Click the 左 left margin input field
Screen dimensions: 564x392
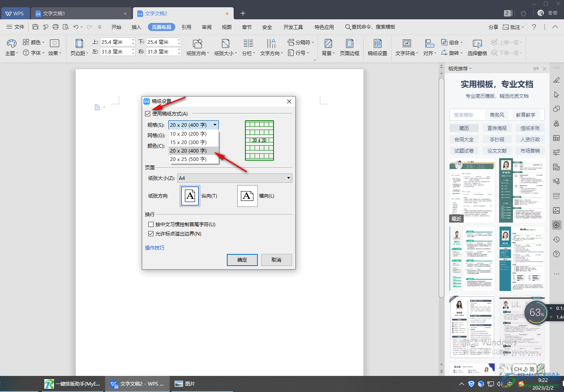tap(117, 52)
